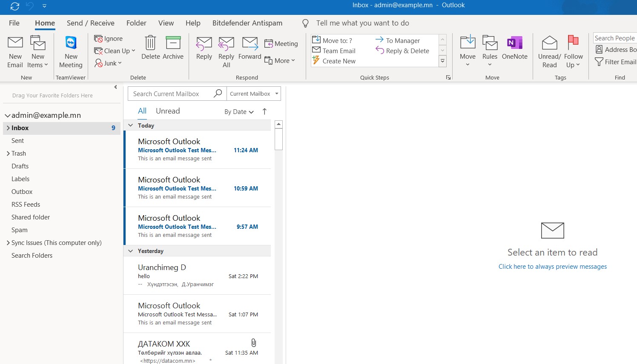This screenshot has height=364, width=637.
Task: Open the Spam folder
Action: [x=20, y=230]
